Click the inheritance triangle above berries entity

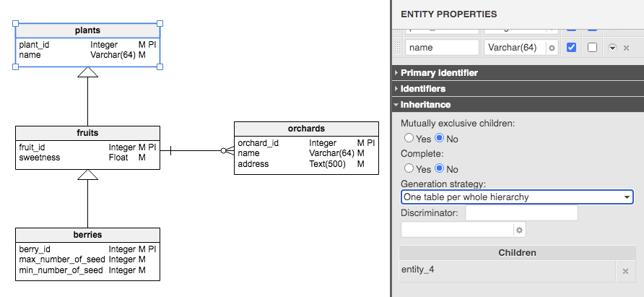[87, 175]
